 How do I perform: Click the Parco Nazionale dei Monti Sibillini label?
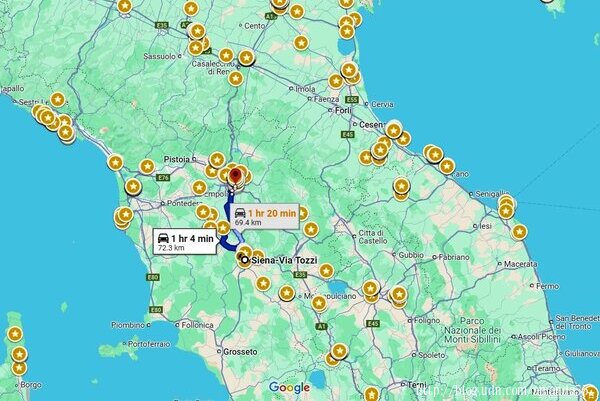473,330
